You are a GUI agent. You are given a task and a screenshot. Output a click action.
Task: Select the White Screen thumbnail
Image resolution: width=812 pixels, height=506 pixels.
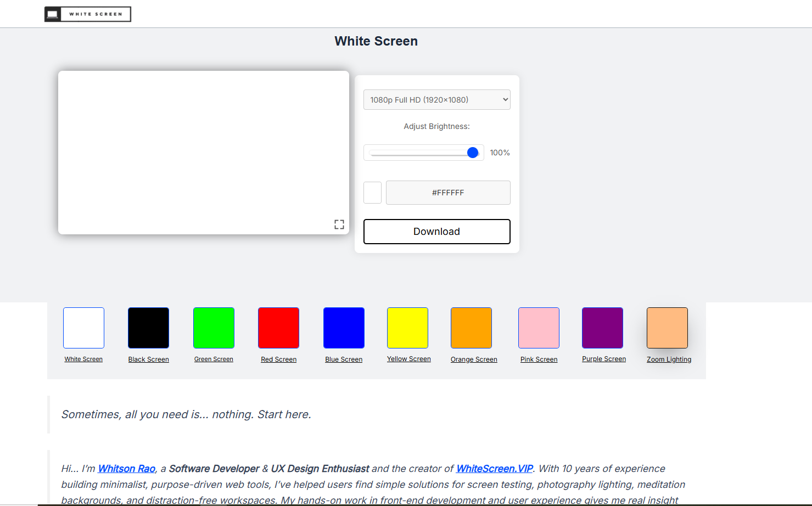click(x=83, y=328)
